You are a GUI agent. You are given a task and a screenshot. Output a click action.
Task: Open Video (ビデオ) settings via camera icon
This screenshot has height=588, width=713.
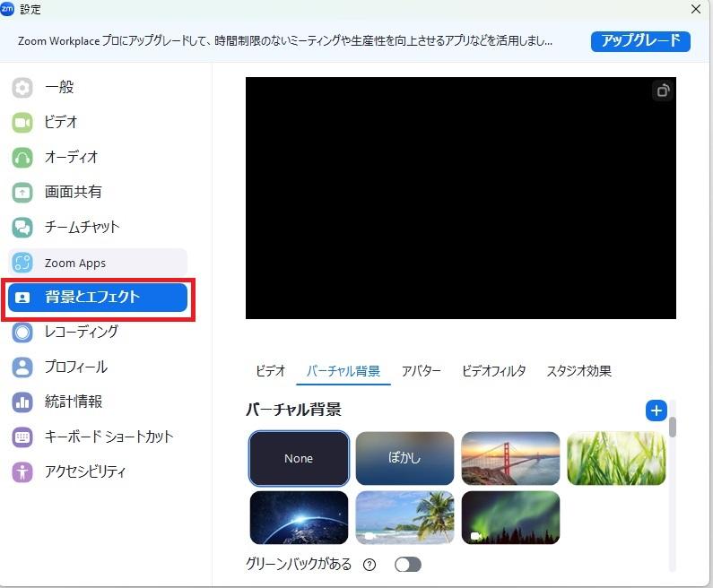point(22,123)
